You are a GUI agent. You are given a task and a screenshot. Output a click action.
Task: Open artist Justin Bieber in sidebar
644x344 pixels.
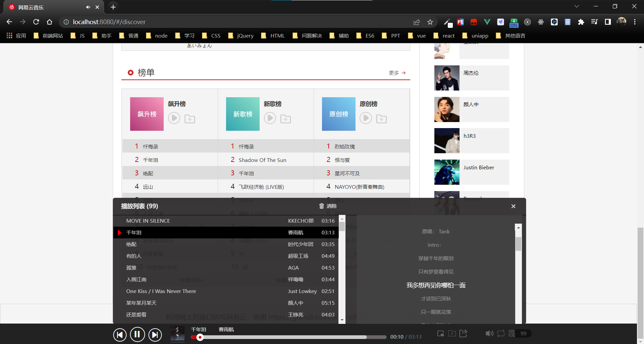(471, 172)
